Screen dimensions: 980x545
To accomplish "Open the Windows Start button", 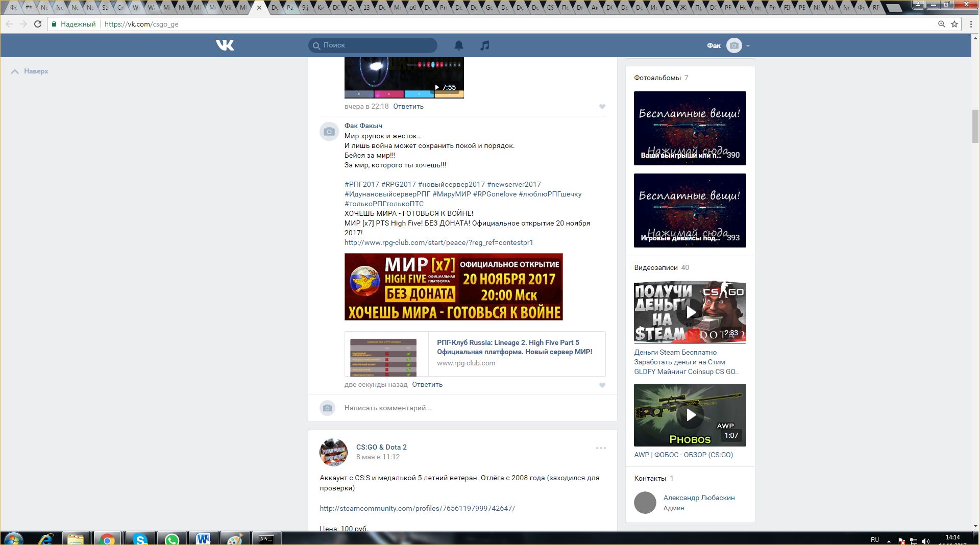I will (13, 539).
